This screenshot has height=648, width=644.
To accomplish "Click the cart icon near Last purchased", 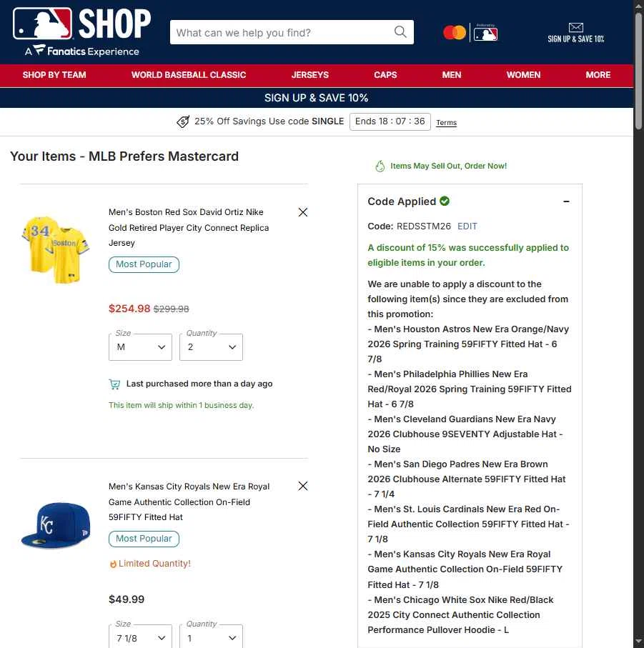I will tap(114, 384).
